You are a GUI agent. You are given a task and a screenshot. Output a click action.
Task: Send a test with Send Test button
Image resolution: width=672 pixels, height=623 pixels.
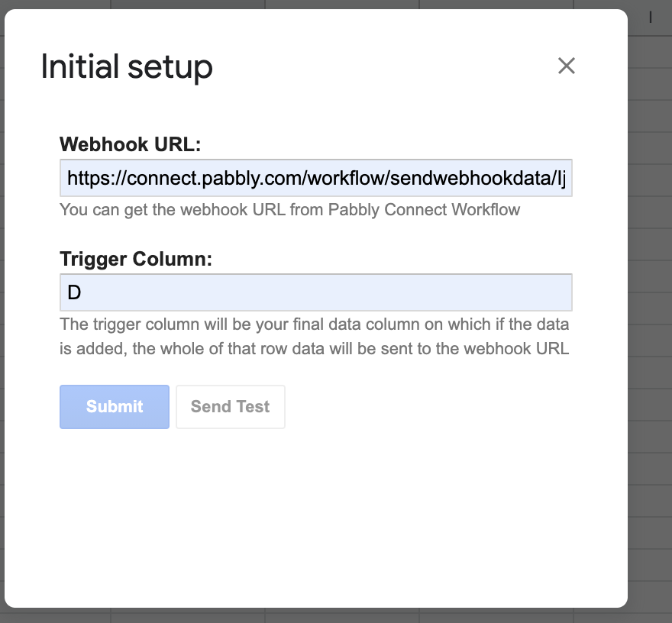coord(230,407)
